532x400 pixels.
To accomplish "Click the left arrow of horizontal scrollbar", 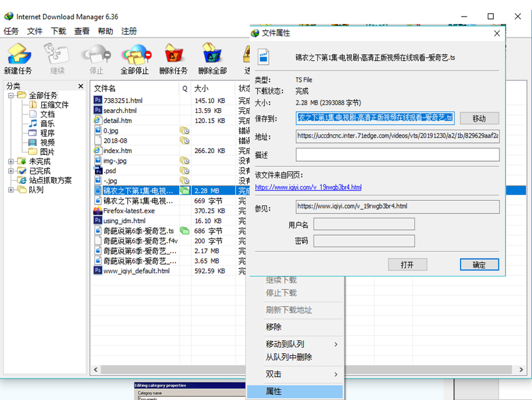I will coord(96,369).
